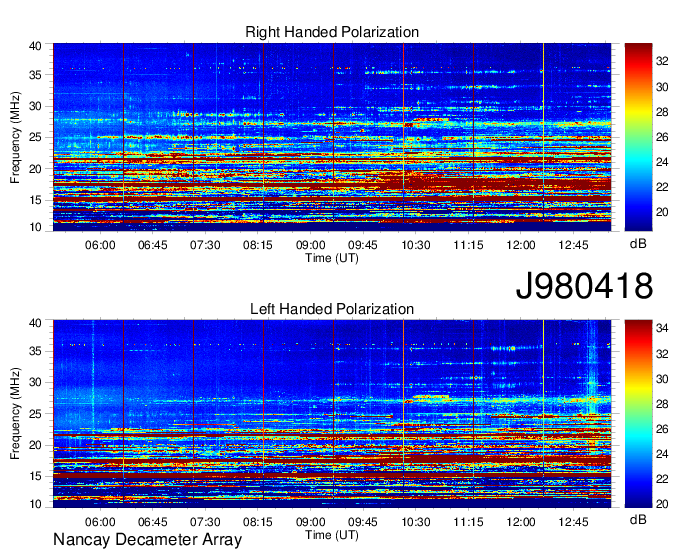680x552 pixels.
Task: Click 26 label on right-handed color bar
Action: [662, 137]
